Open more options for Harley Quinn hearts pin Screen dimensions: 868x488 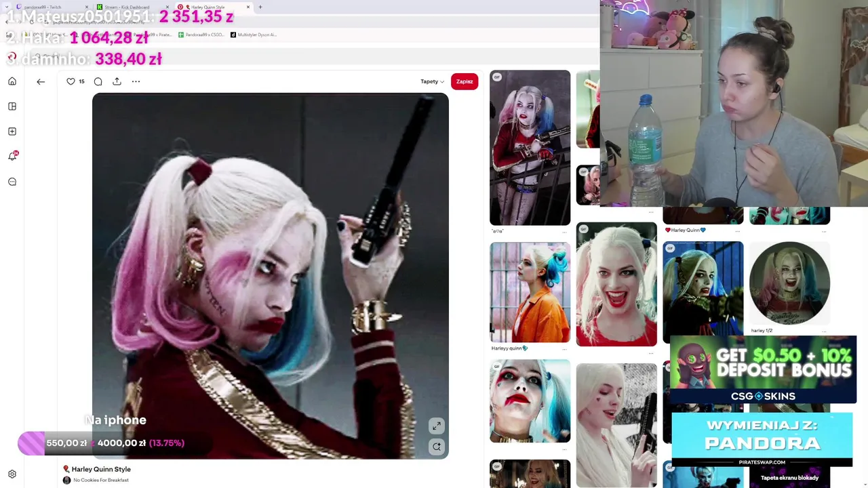[x=737, y=231]
